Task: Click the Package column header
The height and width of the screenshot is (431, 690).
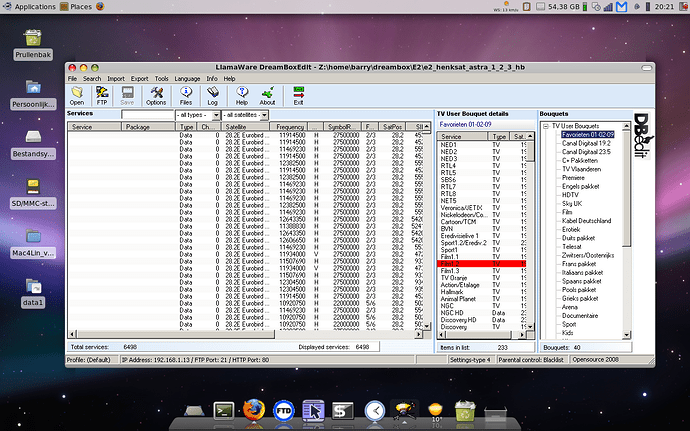Action: 148,127
